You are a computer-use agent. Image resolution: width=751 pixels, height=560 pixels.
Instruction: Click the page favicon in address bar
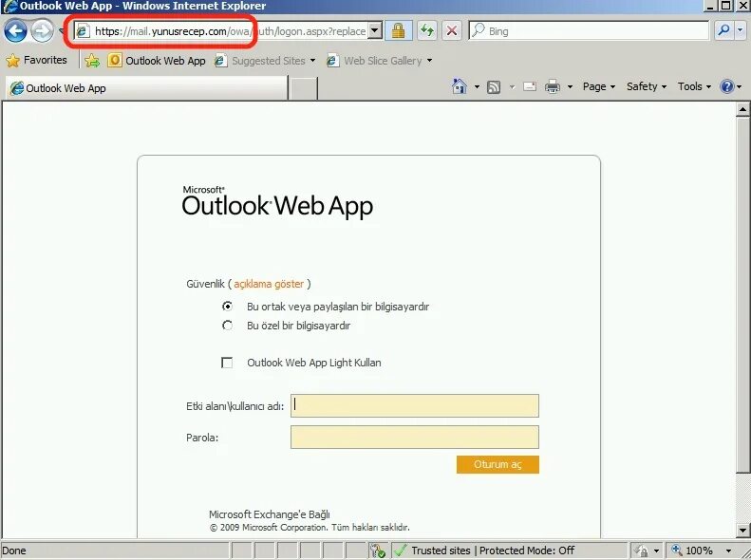click(83, 31)
